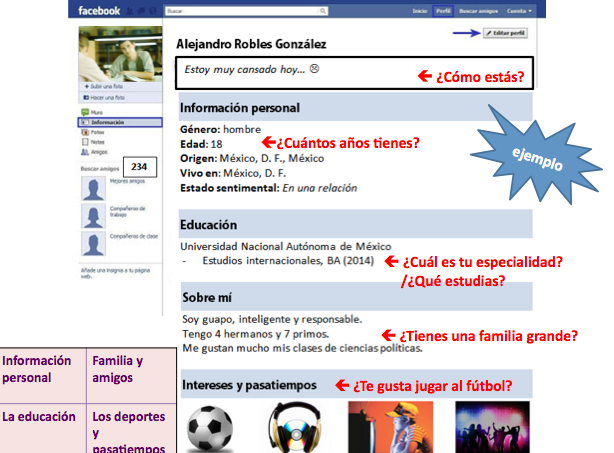
Task: Open friend requests icon beside the logo
Action: 129,11
